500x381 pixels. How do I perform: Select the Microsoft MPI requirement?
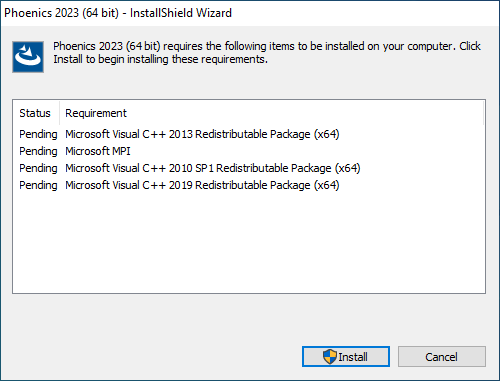click(x=98, y=151)
